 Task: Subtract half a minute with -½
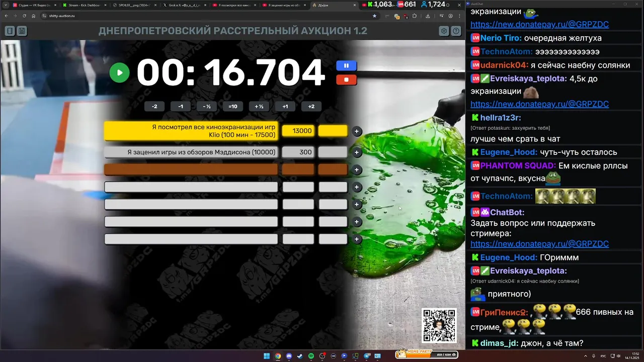click(x=207, y=107)
